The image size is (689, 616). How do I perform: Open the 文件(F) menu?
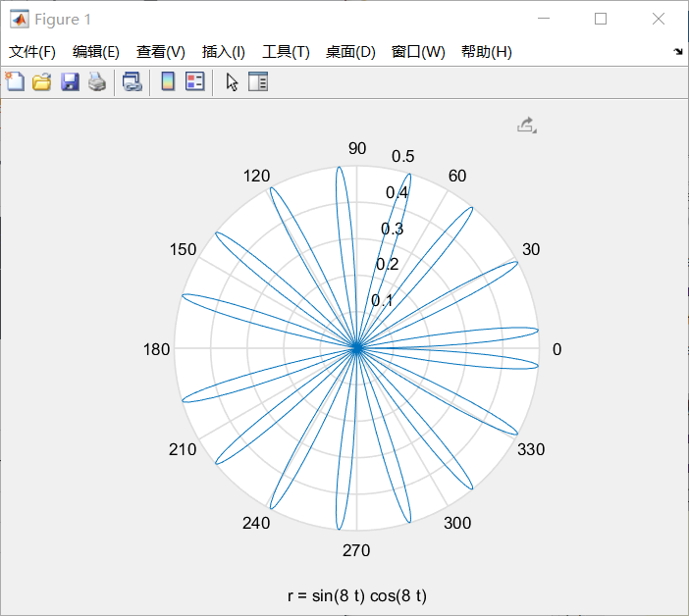point(32,52)
